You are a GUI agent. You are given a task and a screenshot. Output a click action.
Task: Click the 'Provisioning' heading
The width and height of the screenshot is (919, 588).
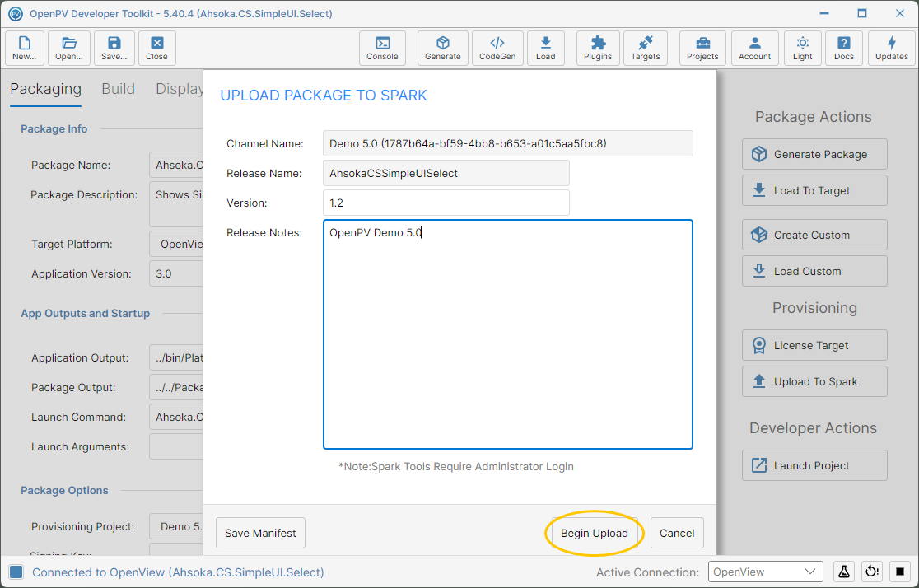(x=814, y=308)
